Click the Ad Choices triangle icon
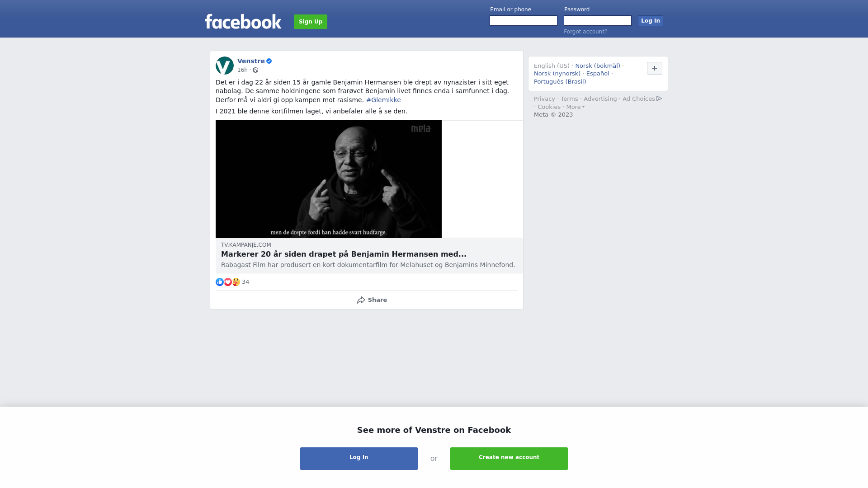 [x=659, y=99]
